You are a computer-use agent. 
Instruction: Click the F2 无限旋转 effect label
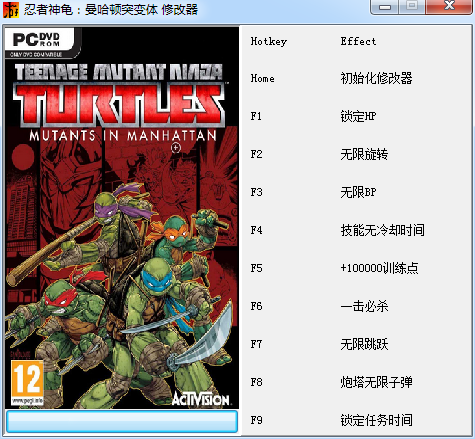click(364, 154)
